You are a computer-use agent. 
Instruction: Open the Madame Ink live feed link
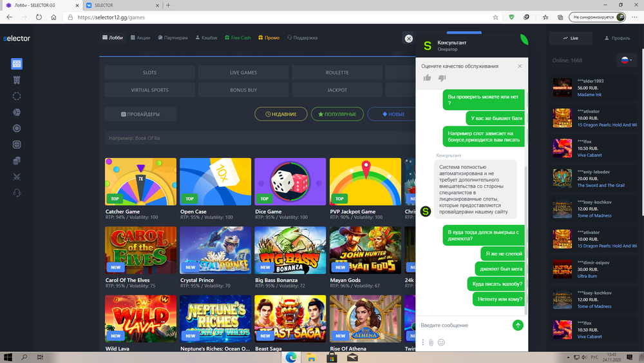click(x=589, y=95)
